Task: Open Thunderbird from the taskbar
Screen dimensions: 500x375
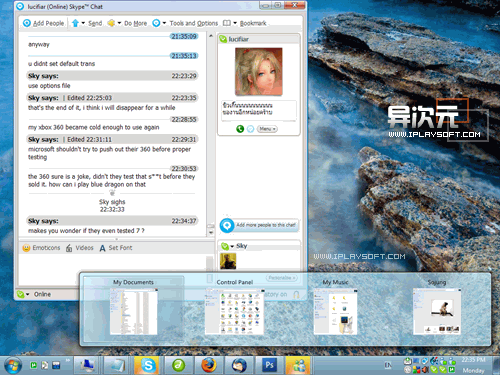Action: click(239, 366)
